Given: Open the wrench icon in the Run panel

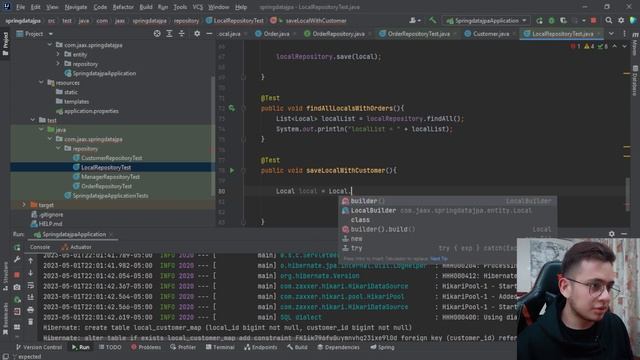Looking at the screenshot, I should (x=17, y=260).
